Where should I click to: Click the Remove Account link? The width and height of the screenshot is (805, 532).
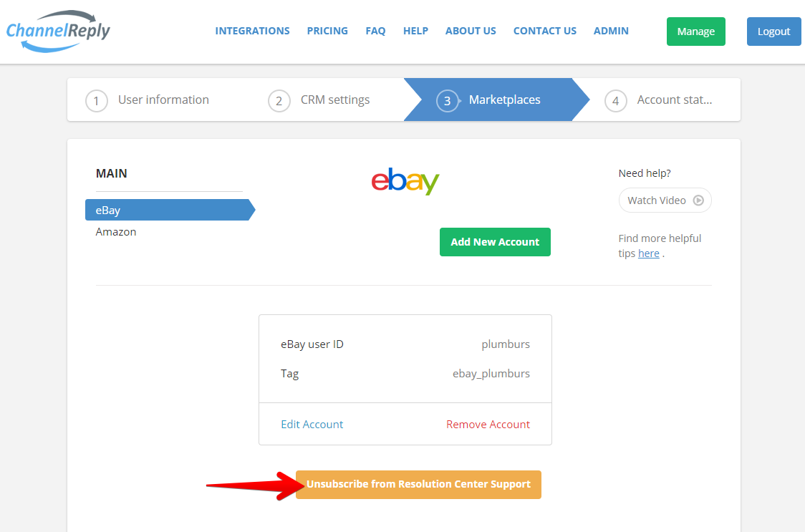click(488, 424)
